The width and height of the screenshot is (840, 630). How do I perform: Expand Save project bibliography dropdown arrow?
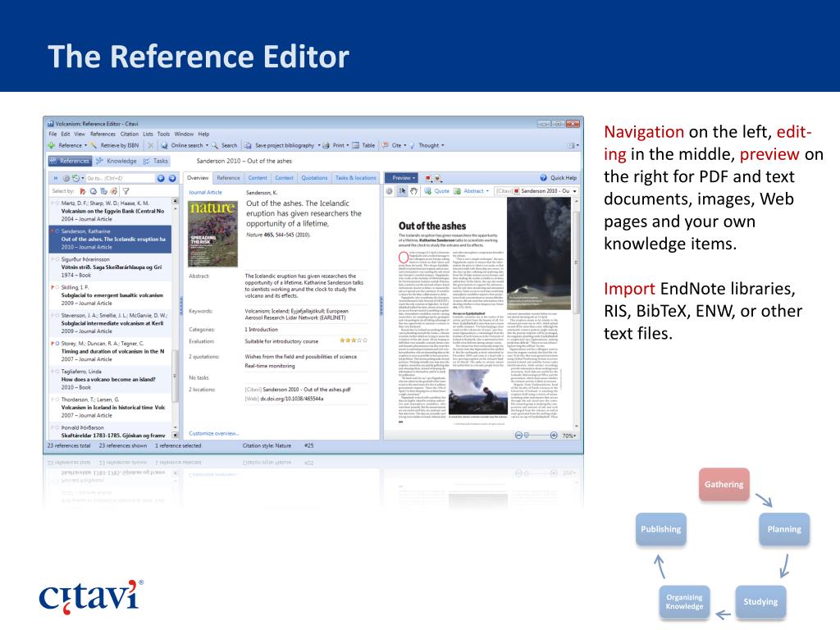319,146
